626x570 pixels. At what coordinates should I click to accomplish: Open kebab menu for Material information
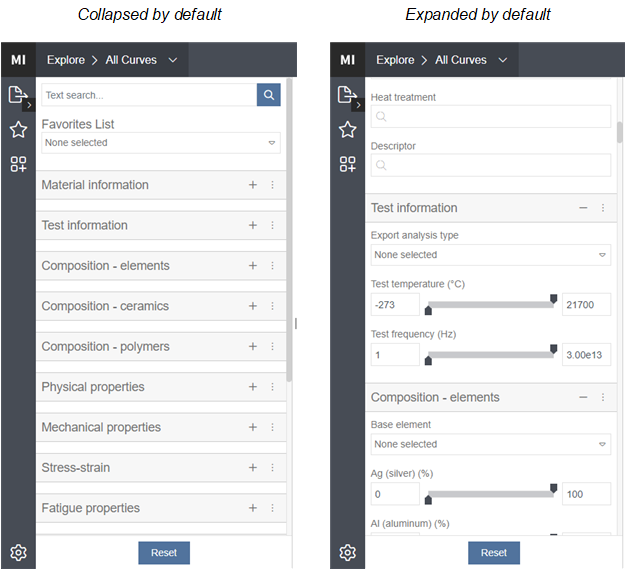click(x=272, y=185)
